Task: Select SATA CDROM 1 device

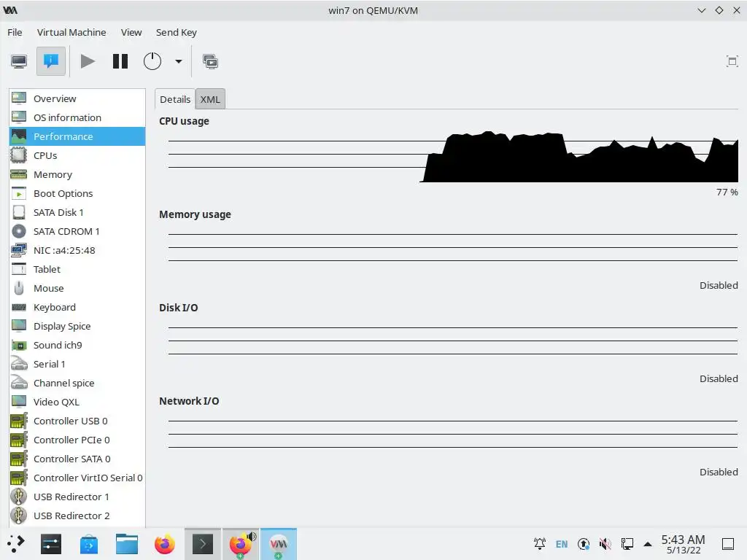Action: (x=77, y=231)
